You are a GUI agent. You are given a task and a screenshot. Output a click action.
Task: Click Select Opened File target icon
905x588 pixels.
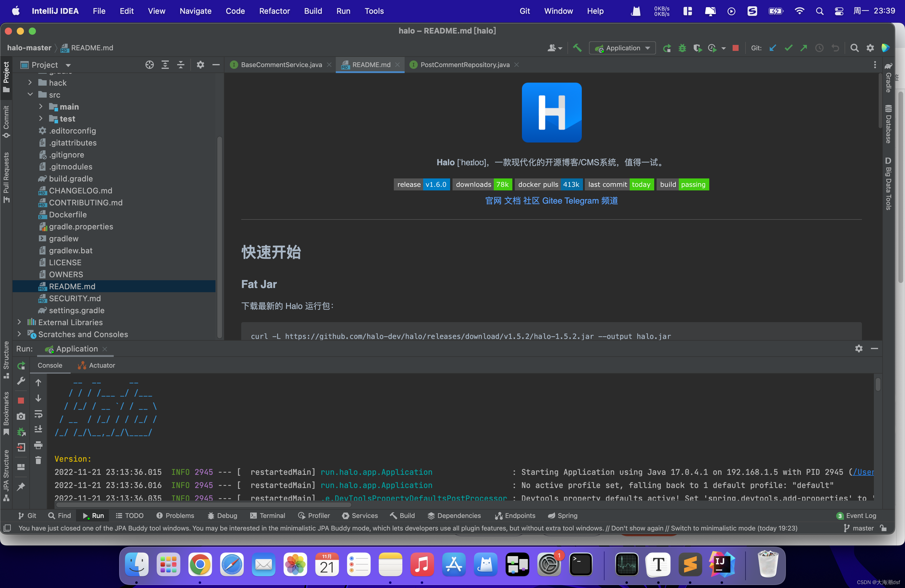tap(149, 65)
